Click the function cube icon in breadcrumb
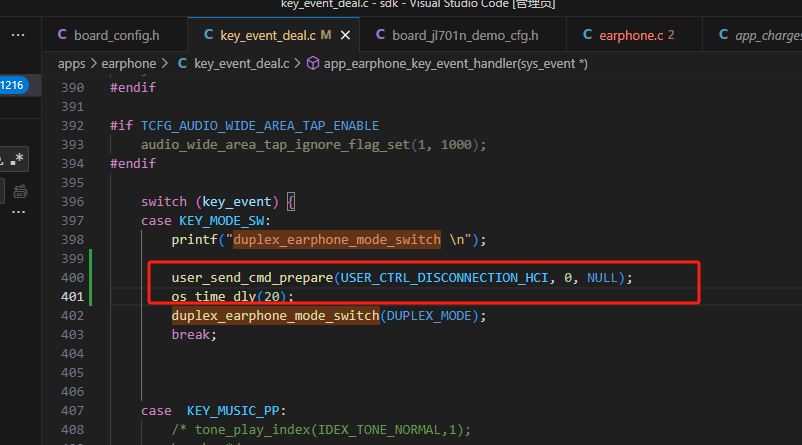The height and width of the screenshot is (445, 802). [x=313, y=63]
